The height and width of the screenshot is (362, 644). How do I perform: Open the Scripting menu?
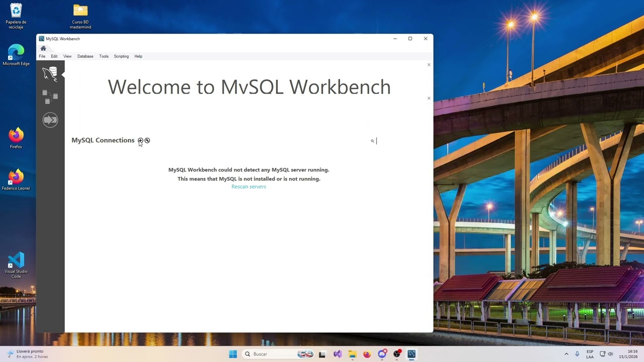point(121,56)
